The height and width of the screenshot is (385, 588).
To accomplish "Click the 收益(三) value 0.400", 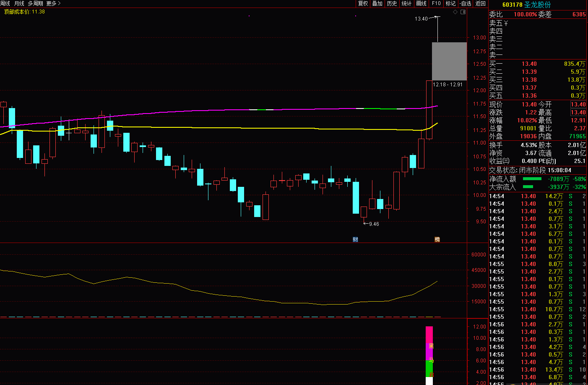I will pos(529,161).
